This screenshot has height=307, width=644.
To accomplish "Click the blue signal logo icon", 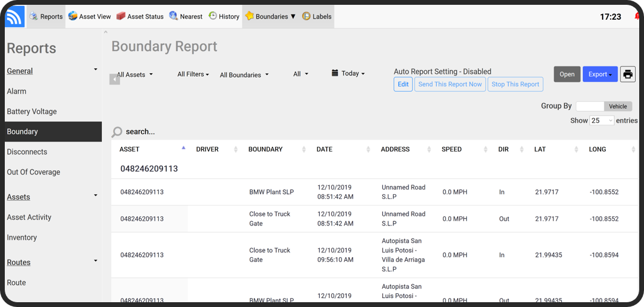I will 14,17.
